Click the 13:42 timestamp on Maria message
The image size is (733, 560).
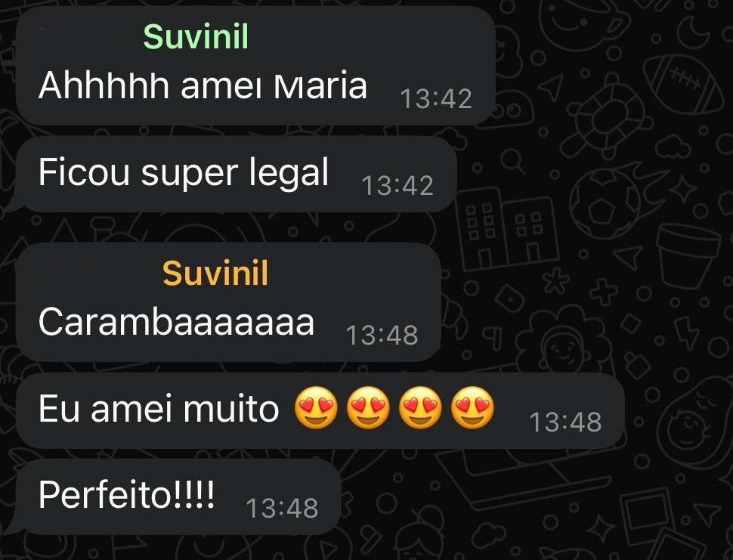[x=436, y=99]
